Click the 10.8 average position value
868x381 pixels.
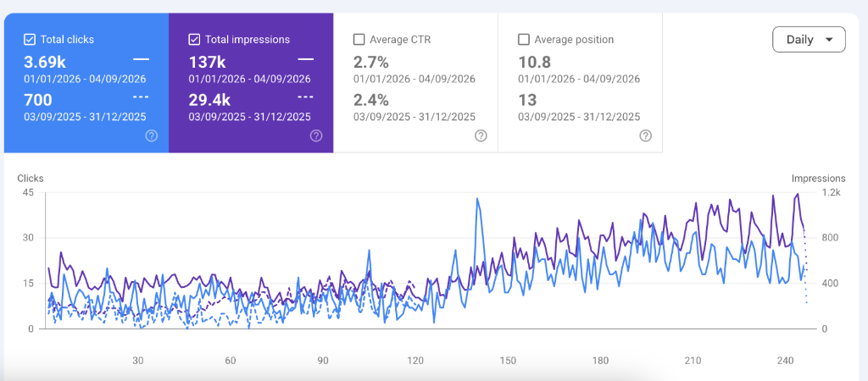coord(535,61)
